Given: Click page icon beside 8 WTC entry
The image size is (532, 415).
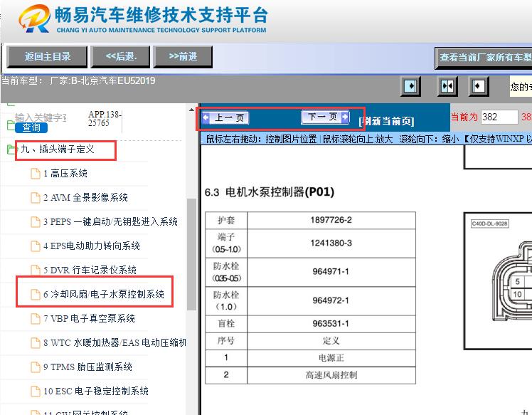Looking at the screenshot, I should click(x=36, y=342).
